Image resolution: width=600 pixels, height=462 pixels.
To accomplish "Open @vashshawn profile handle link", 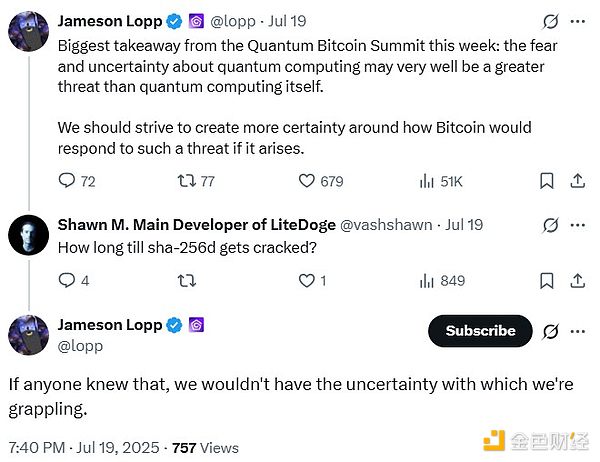I will point(390,225).
